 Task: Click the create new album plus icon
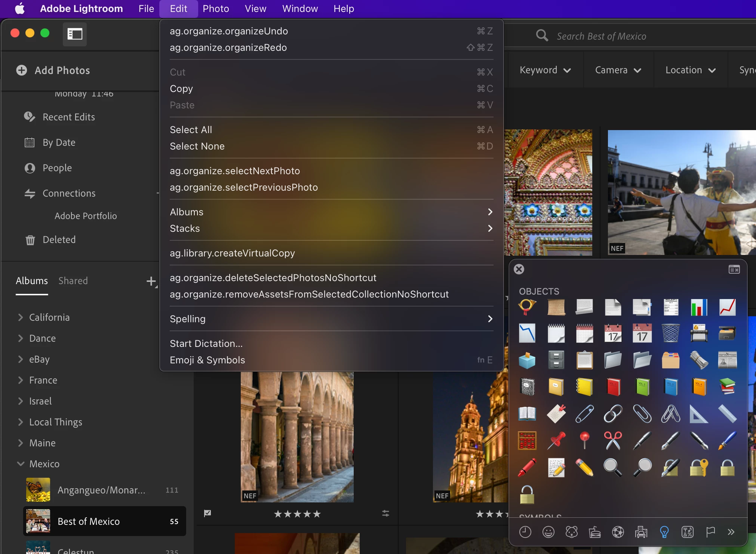click(151, 281)
